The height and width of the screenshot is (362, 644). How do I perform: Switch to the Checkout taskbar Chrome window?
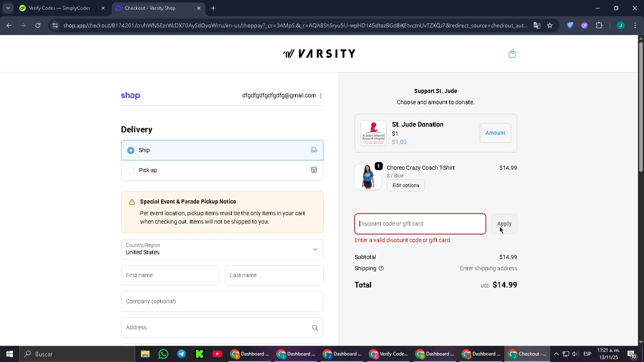pyautogui.click(x=528, y=354)
